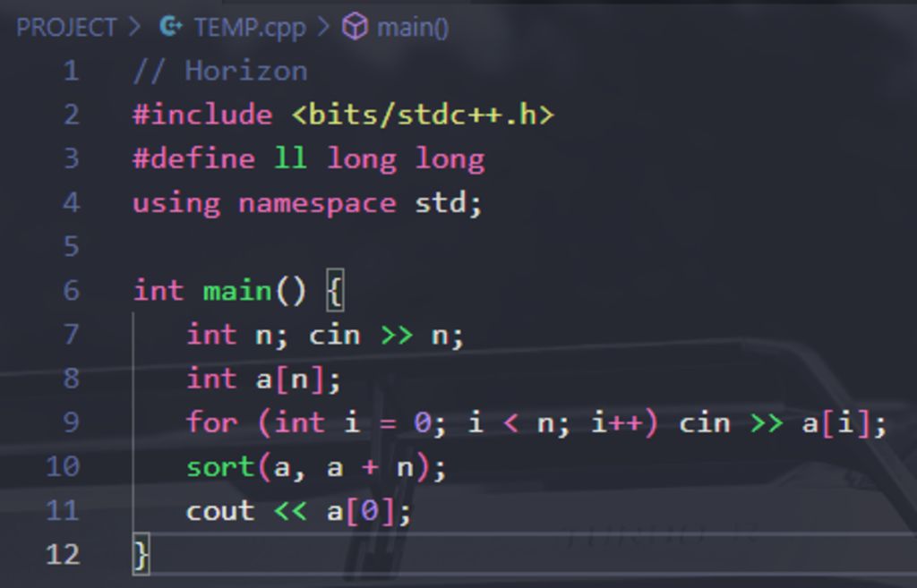This screenshot has width=917, height=588.
Task: Click the 'main' function name on line 6
Action: click(237, 291)
